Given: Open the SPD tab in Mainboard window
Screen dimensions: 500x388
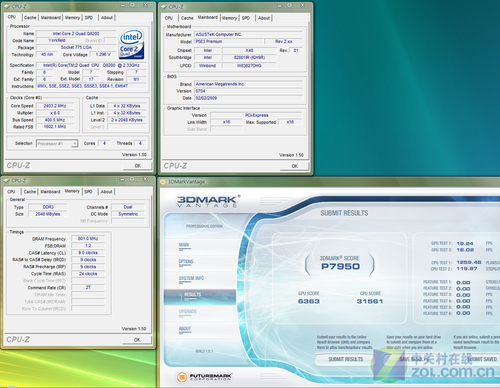Looking at the screenshot, I should coord(246,18).
